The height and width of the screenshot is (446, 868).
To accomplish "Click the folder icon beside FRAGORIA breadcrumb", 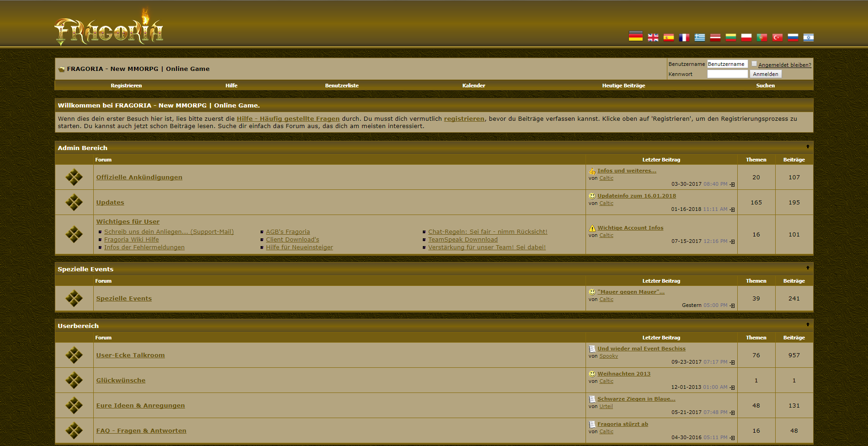I will (61, 69).
